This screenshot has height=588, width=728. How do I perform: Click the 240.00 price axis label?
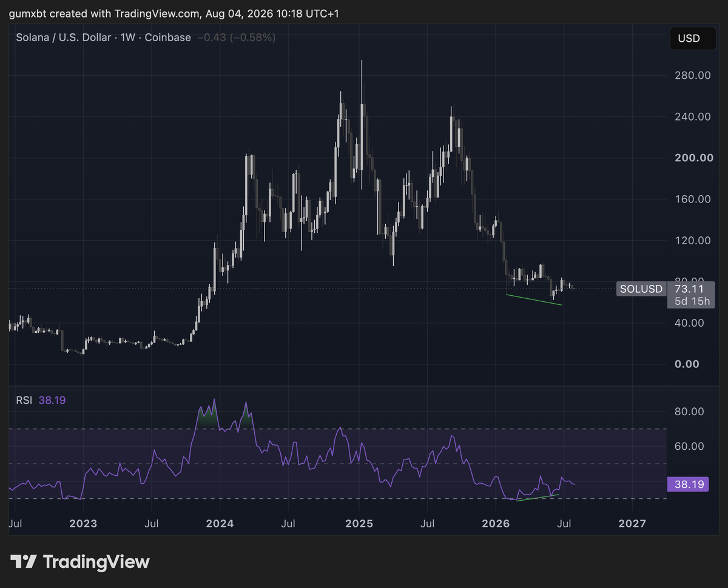click(694, 116)
